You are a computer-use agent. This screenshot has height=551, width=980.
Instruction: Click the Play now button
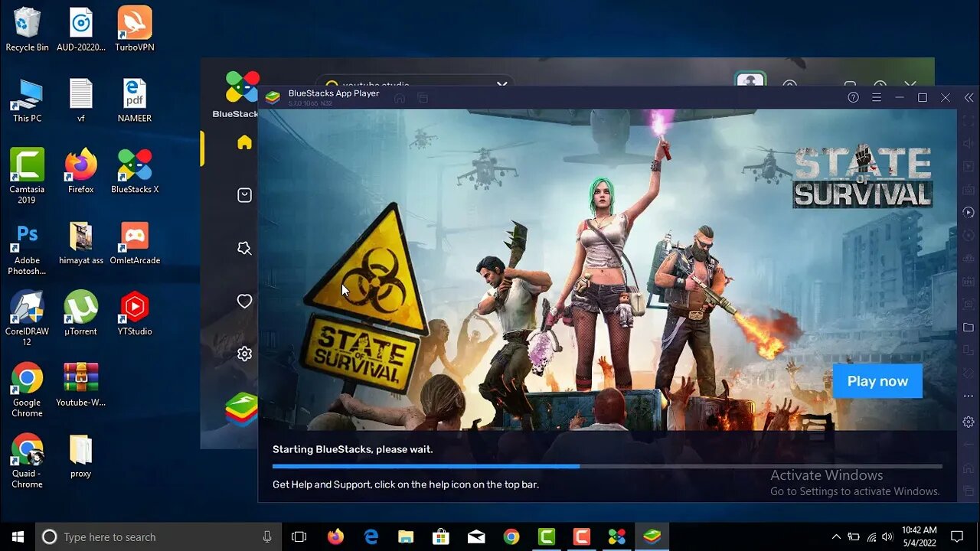coord(877,381)
